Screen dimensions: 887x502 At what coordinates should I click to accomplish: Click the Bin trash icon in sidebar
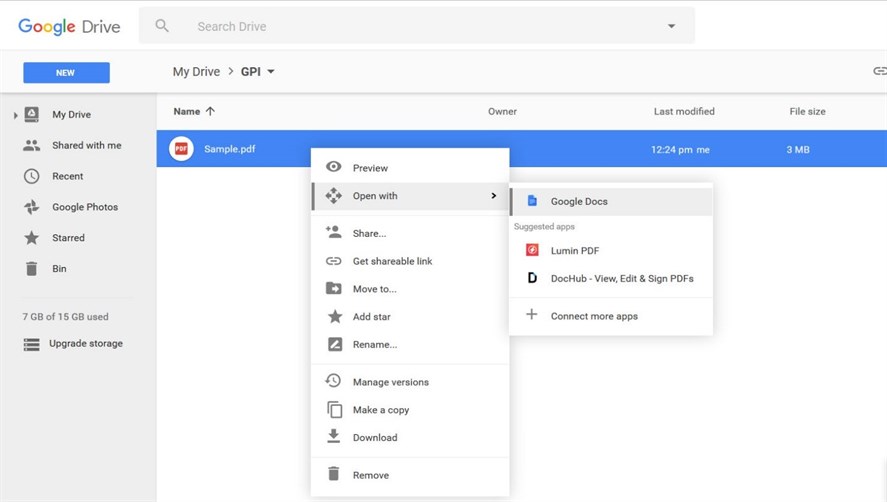pyautogui.click(x=32, y=269)
